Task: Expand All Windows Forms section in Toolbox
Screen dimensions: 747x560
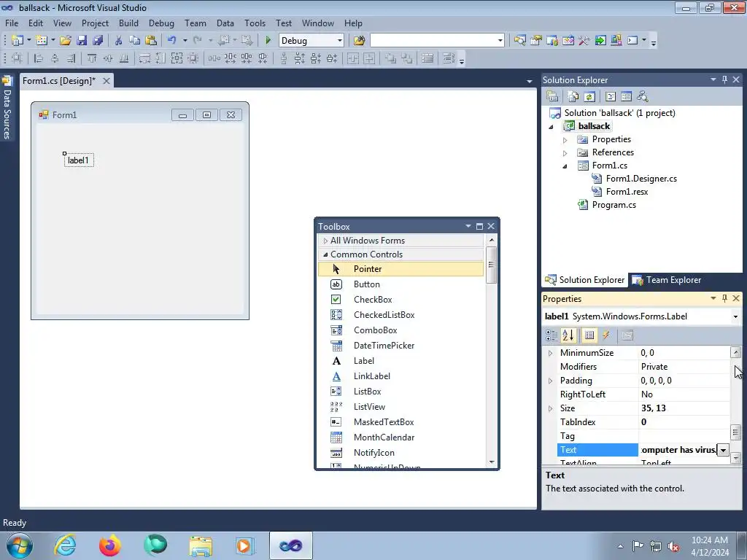Action: (x=325, y=241)
